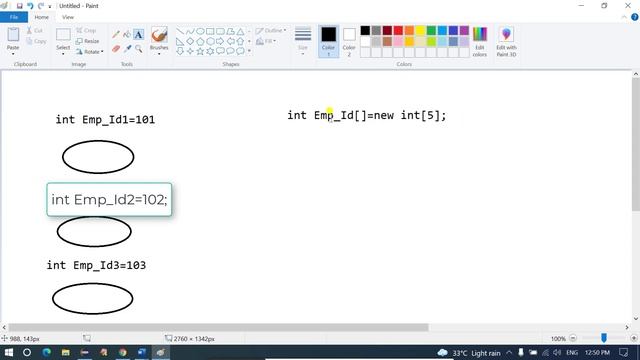Image resolution: width=640 pixels, height=360 pixels.
Task: Choose the Oval shape
Action: tap(200, 31)
